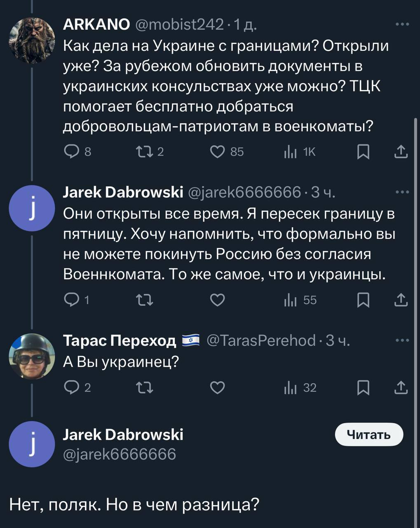Retweet Тарас Переход's question
This screenshot has height=528, width=420.
pyautogui.click(x=144, y=388)
